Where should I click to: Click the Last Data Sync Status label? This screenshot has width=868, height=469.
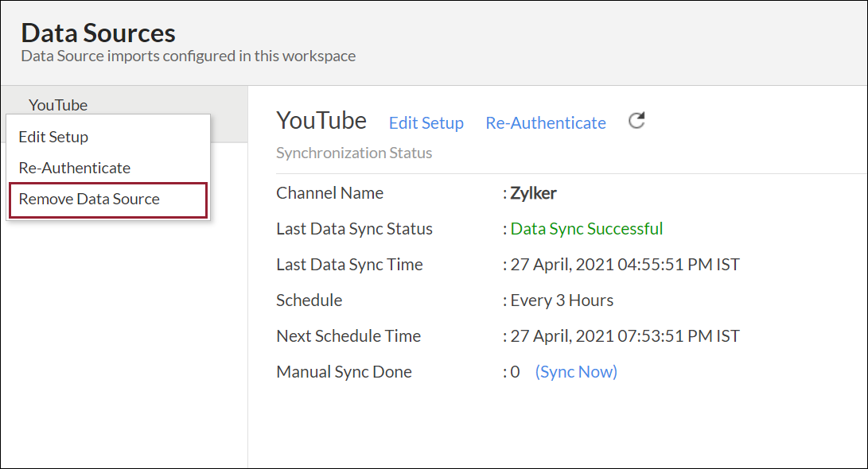[x=354, y=228]
